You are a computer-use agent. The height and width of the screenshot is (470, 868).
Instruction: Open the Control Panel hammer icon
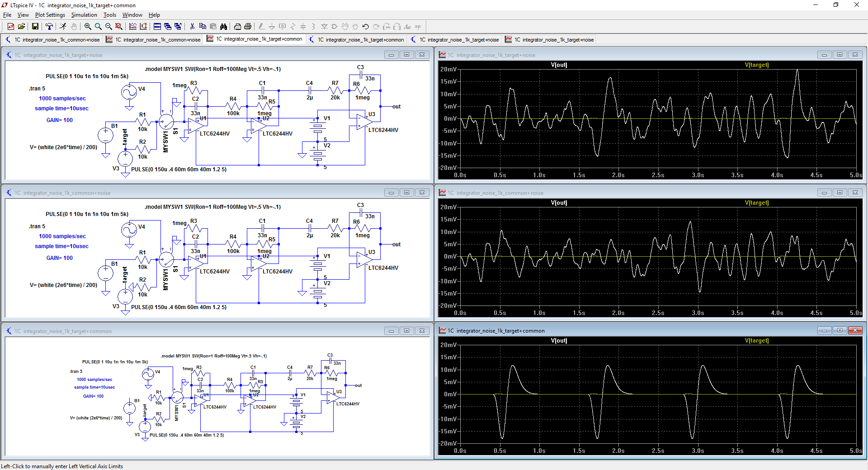[49, 27]
